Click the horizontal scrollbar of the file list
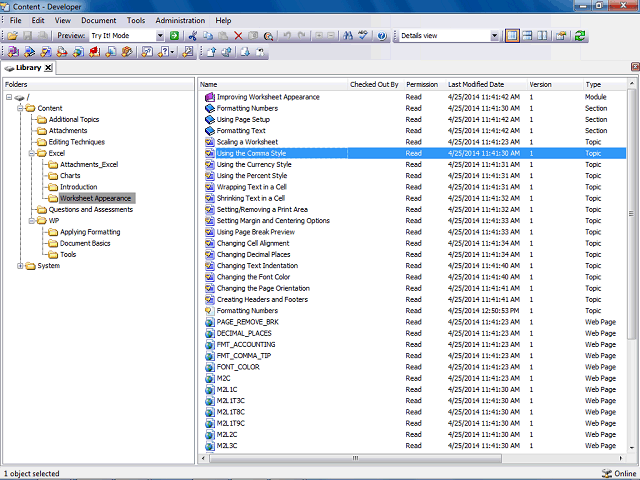This screenshot has height=480, width=640. 355,458
